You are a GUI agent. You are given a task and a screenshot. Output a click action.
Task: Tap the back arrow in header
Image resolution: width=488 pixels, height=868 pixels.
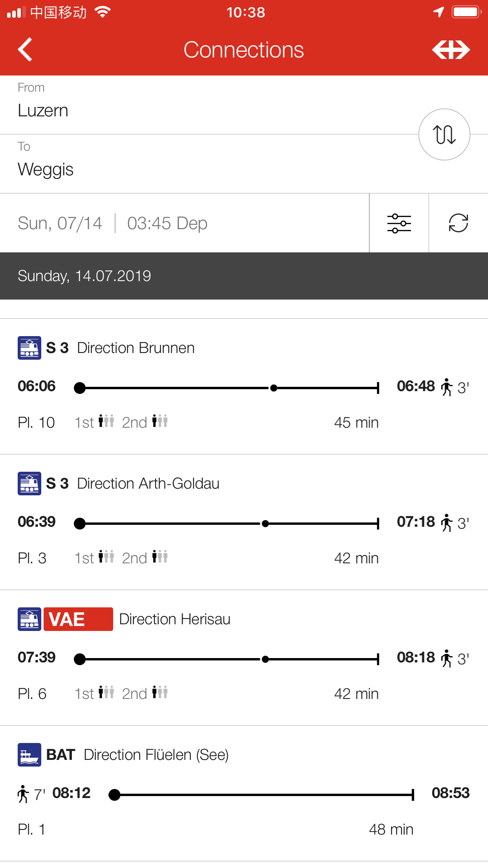click(25, 50)
